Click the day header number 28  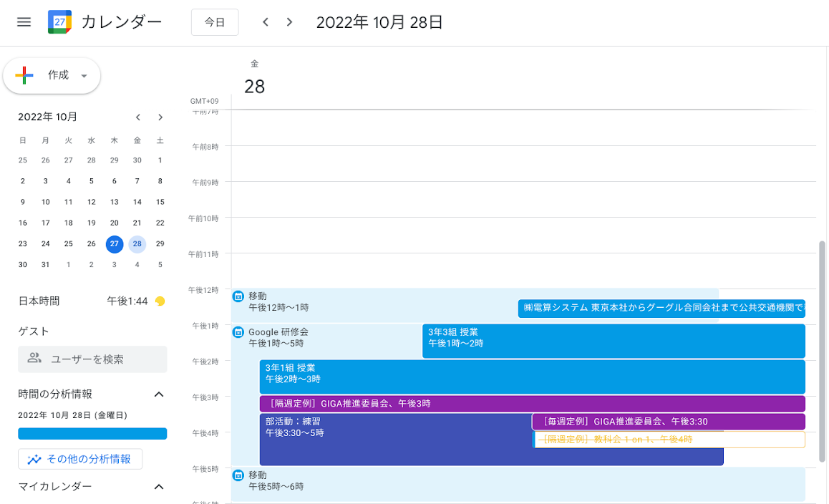click(x=254, y=86)
